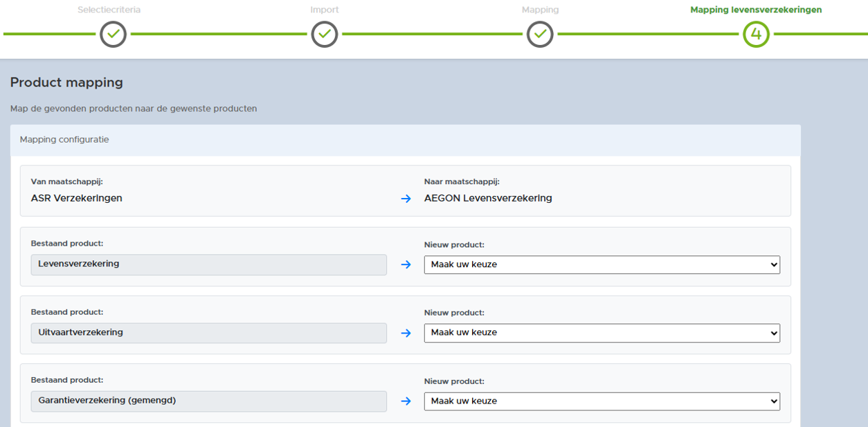Switch to the Import step label
Image resolution: width=868 pixels, height=427 pixels.
(x=324, y=10)
